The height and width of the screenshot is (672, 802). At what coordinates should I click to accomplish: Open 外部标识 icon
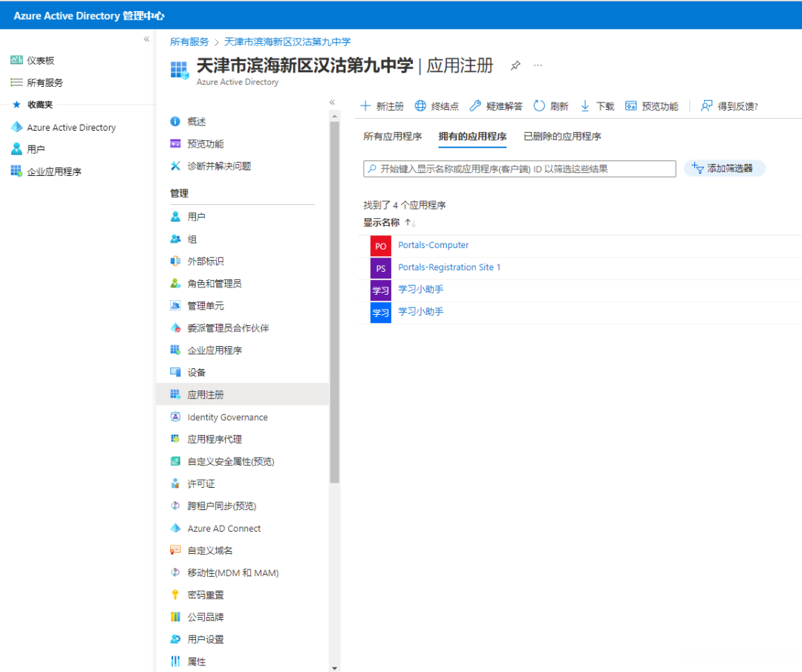click(175, 261)
